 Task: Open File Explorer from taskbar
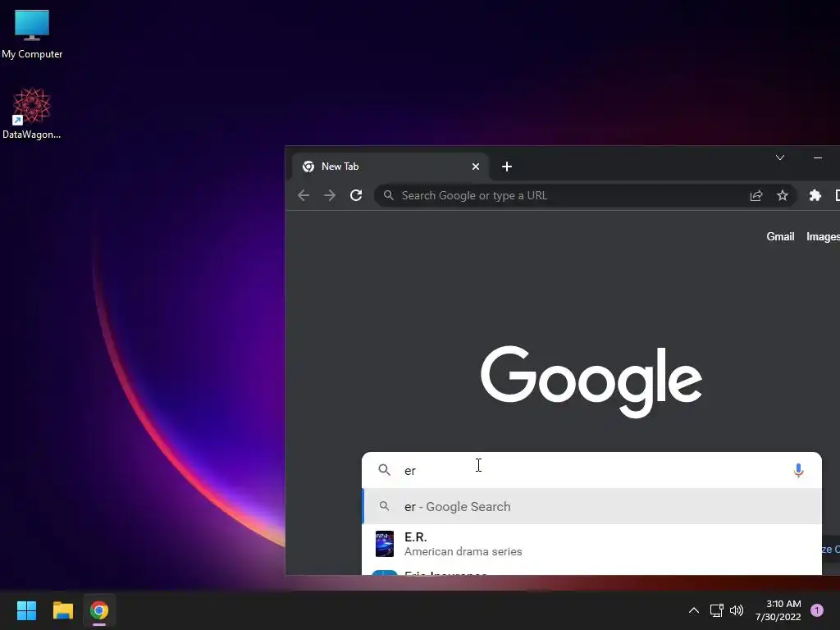(62, 610)
